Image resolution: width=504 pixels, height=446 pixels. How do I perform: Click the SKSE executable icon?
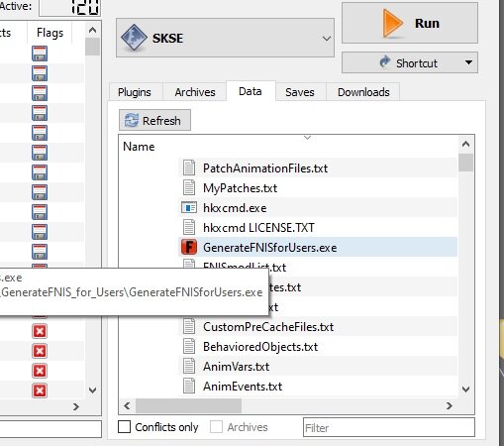tap(134, 38)
